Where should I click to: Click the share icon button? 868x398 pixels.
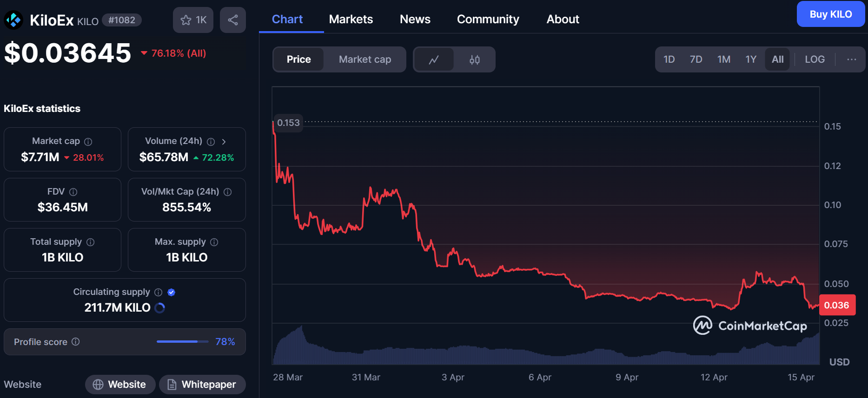point(233,20)
